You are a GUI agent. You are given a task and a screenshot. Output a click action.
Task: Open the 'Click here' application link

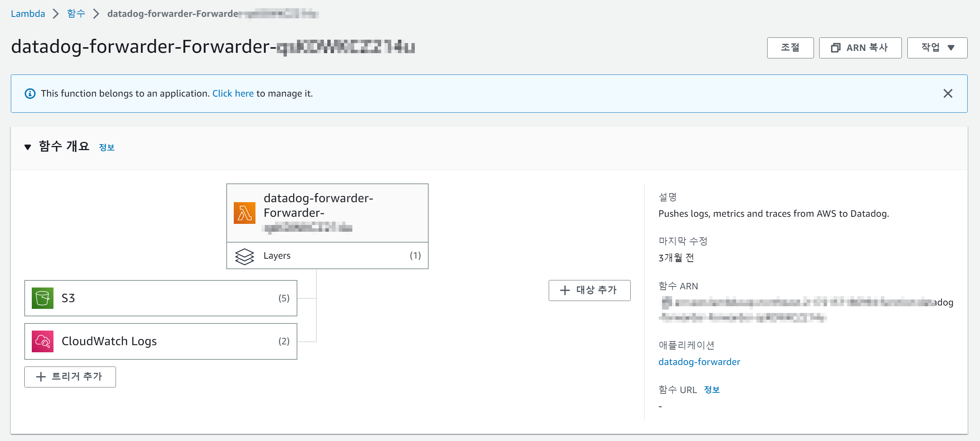[x=232, y=94]
